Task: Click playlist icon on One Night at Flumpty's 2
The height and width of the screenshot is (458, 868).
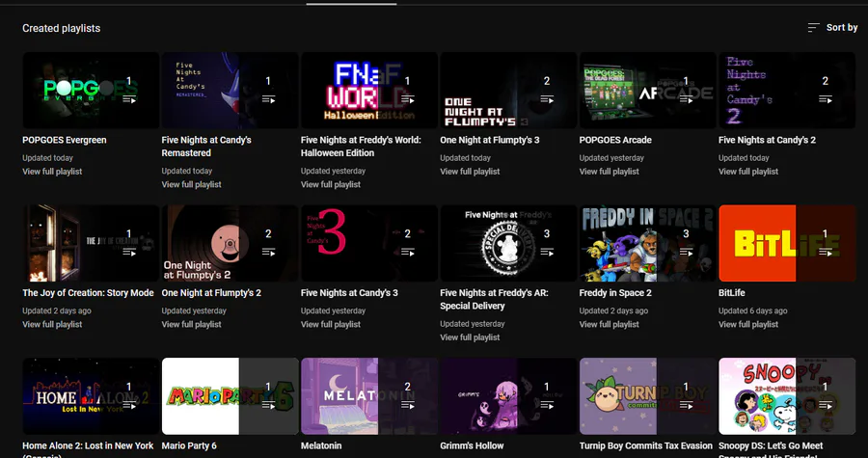Action: click(x=268, y=253)
